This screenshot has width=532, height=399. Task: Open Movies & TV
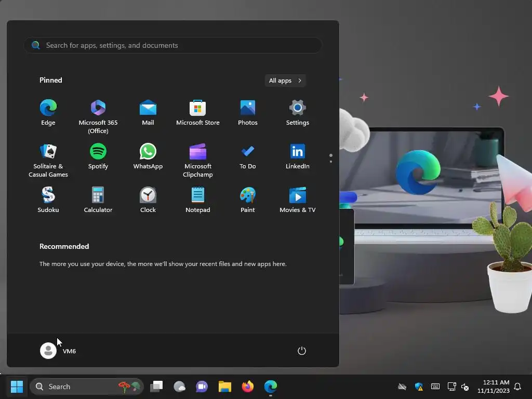[x=298, y=200]
